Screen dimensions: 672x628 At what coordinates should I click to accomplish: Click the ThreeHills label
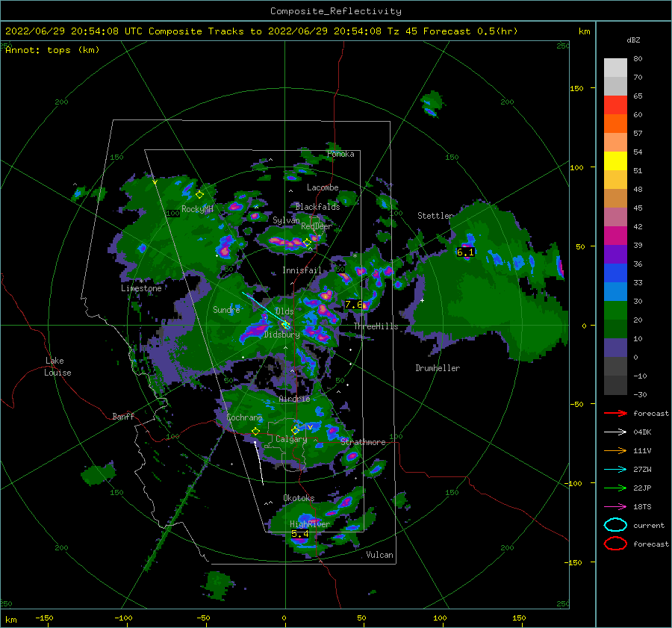click(x=376, y=326)
